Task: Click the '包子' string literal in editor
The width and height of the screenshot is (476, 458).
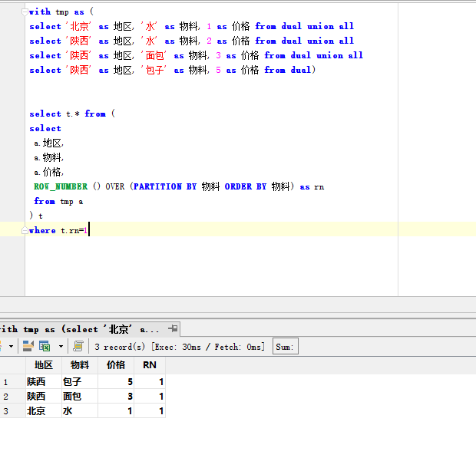Action: tap(154, 70)
